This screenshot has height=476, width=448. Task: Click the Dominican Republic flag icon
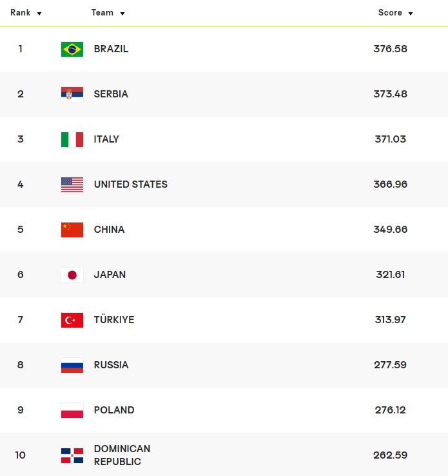coord(72,455)
